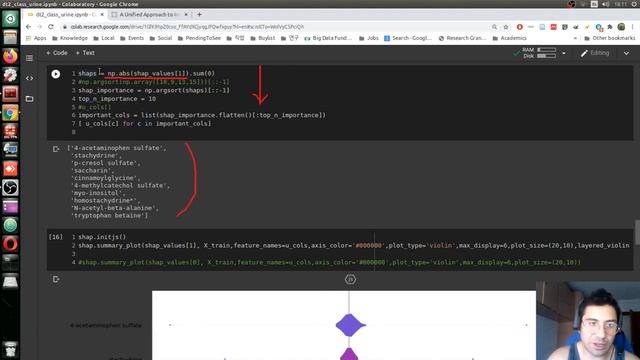
Task: Open a new Chrome tab
Action: [200, 15]
